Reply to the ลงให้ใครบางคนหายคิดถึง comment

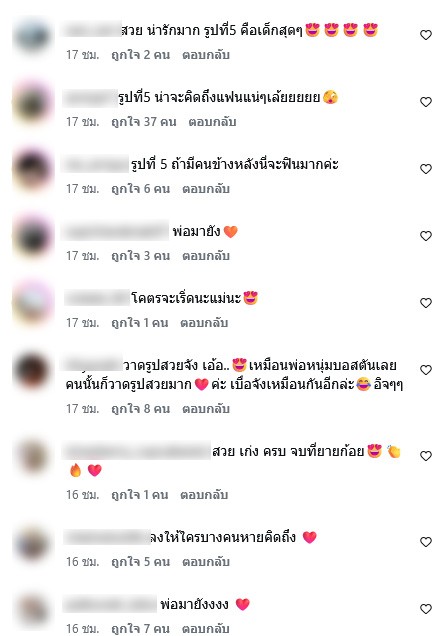pos(206,562)
